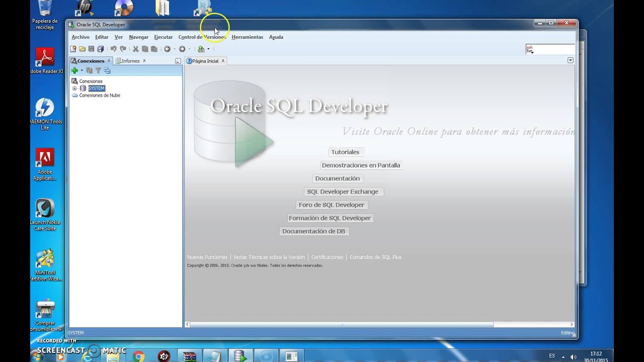The height and width of the screenshot is (362, 644).
Task: Click the New file toolbar icon
Action: 73,49
